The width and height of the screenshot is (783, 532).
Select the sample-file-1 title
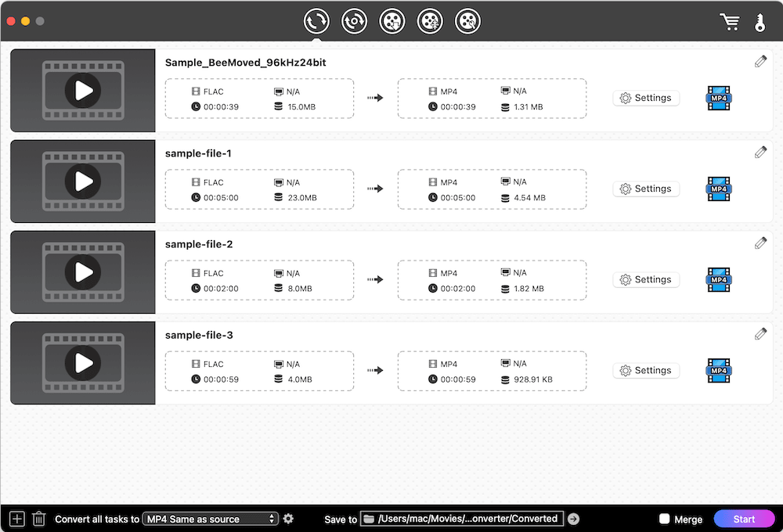198,153
